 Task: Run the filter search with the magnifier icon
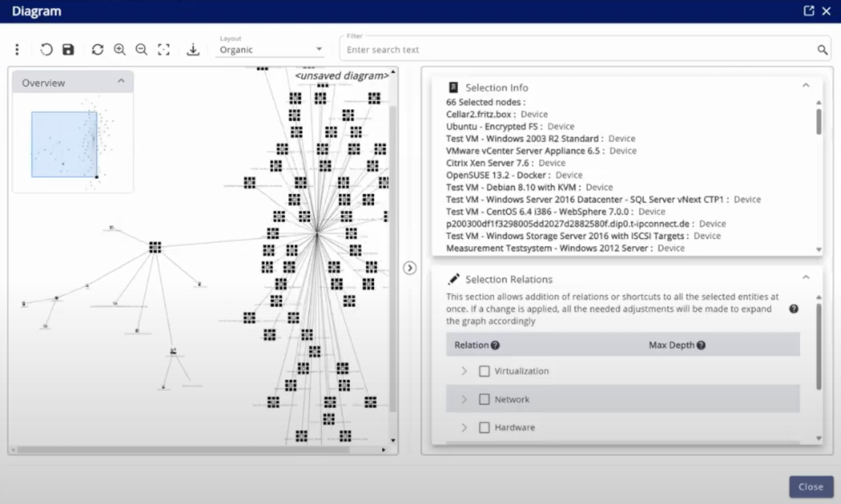click(x=821, y=49)
